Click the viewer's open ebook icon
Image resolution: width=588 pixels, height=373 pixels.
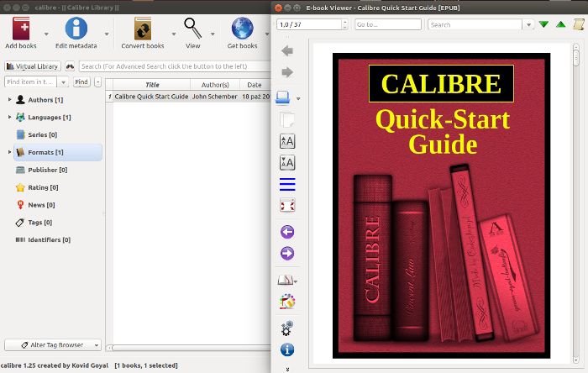point(283,97)
